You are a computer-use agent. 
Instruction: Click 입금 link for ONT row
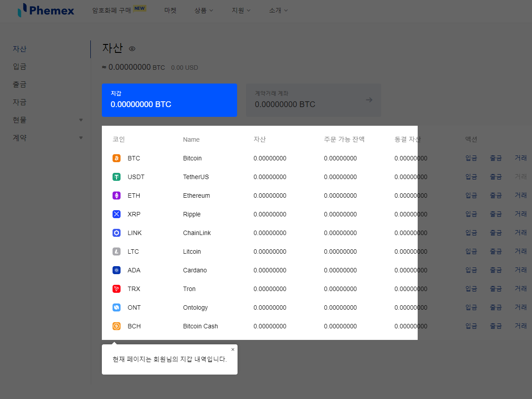point(471,307)
